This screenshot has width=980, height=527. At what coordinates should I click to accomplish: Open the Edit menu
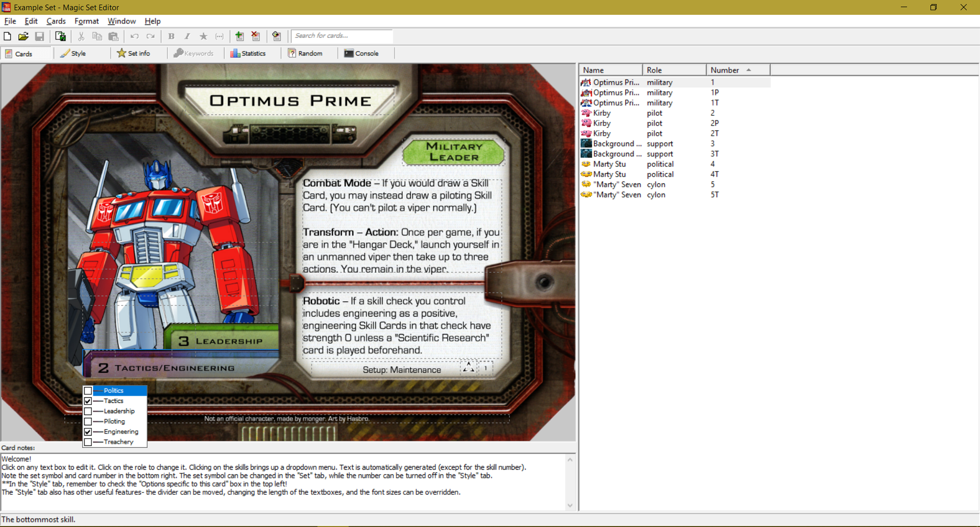click(x=31, y=21)
